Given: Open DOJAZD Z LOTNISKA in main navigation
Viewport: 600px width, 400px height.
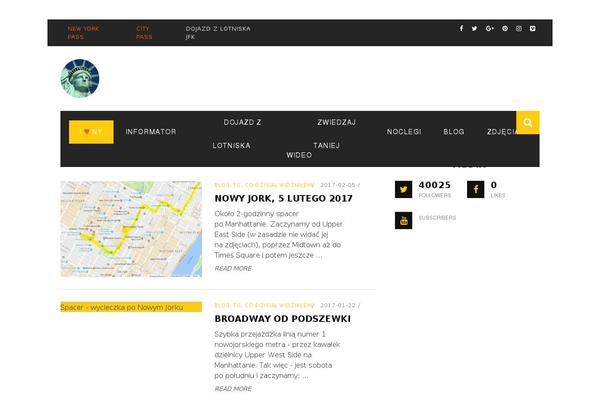Looking at the screenshot, I should (237, 134).
